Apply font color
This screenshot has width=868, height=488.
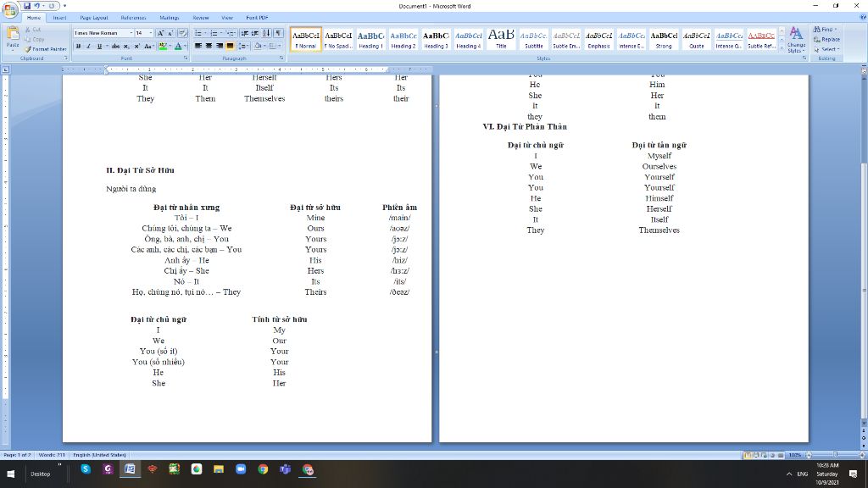pos(178,46)
